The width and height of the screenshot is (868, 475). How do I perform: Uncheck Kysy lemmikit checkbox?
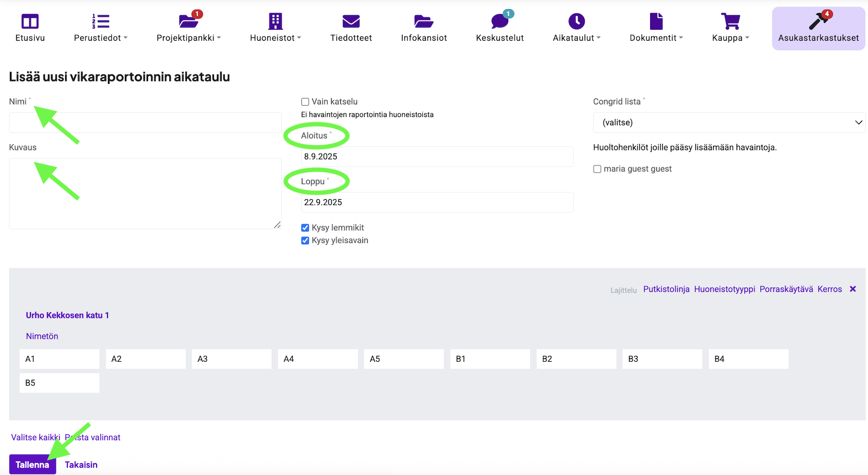pos(305,228)
